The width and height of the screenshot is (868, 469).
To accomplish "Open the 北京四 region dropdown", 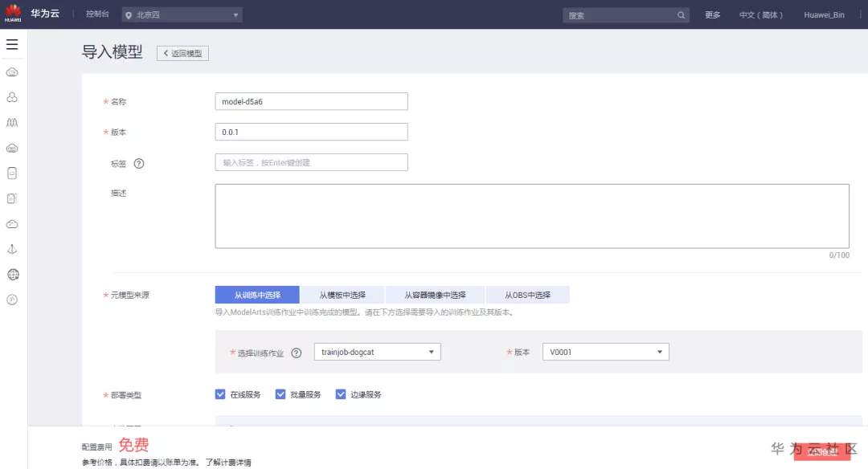I will [182, 15].
